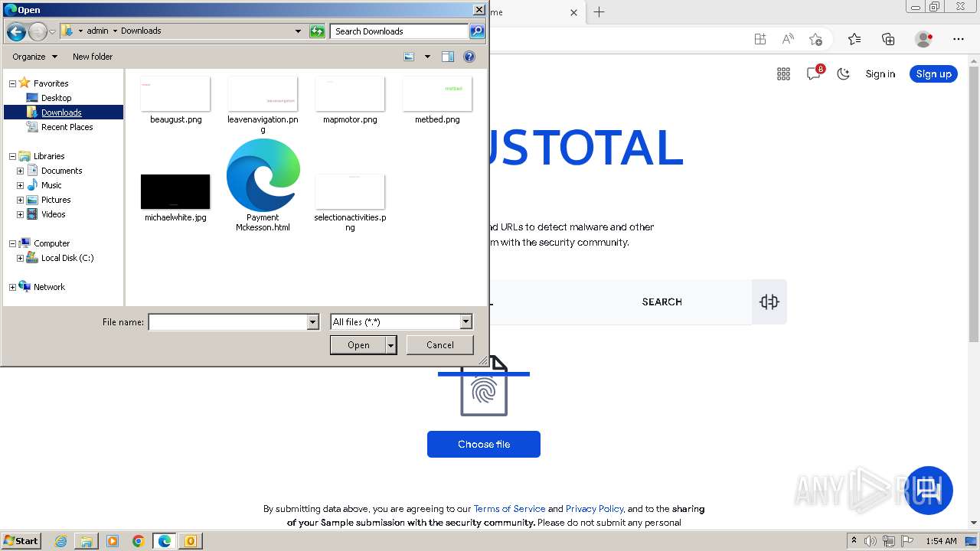Expand the Pictures library node
The height and width of the screenshot is (551, 980).
(x=20, y=200)
